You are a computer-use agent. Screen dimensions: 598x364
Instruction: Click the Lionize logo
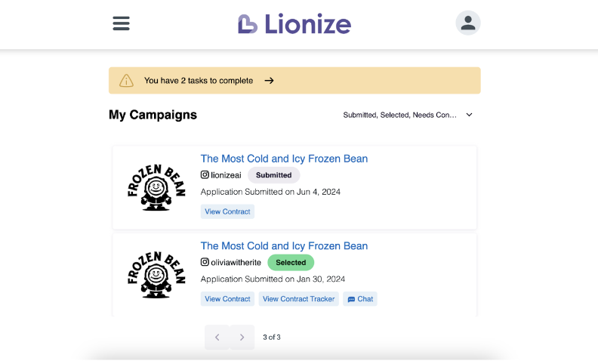(x=294, y=24)
